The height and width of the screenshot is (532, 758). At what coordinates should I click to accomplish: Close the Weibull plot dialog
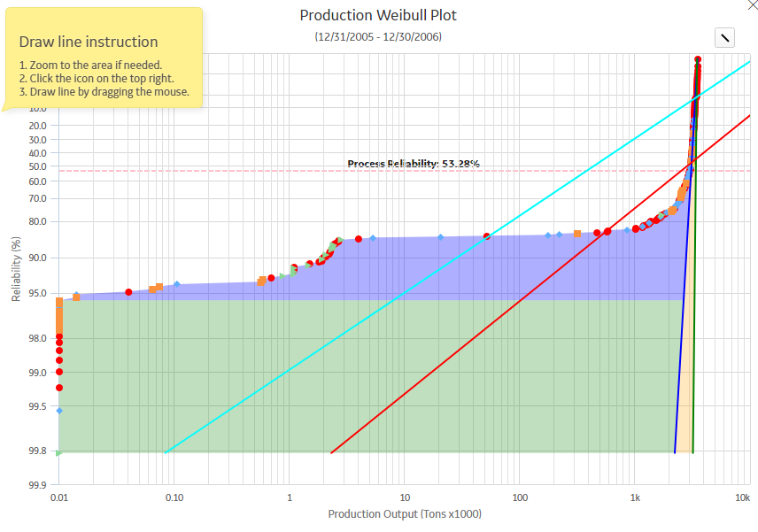754,4
